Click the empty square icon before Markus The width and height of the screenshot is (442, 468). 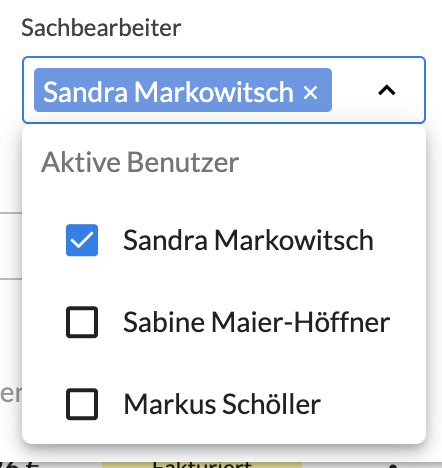tap(82, 404)
